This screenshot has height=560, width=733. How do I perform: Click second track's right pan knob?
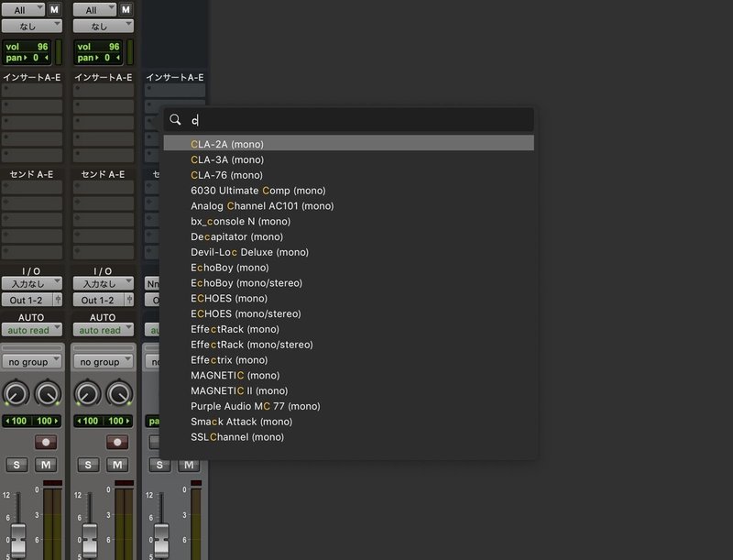click(x=119, y=393)
